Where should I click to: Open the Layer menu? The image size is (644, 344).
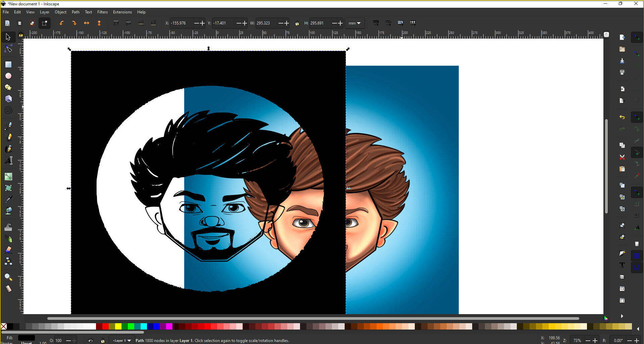(x=45, y=12)
